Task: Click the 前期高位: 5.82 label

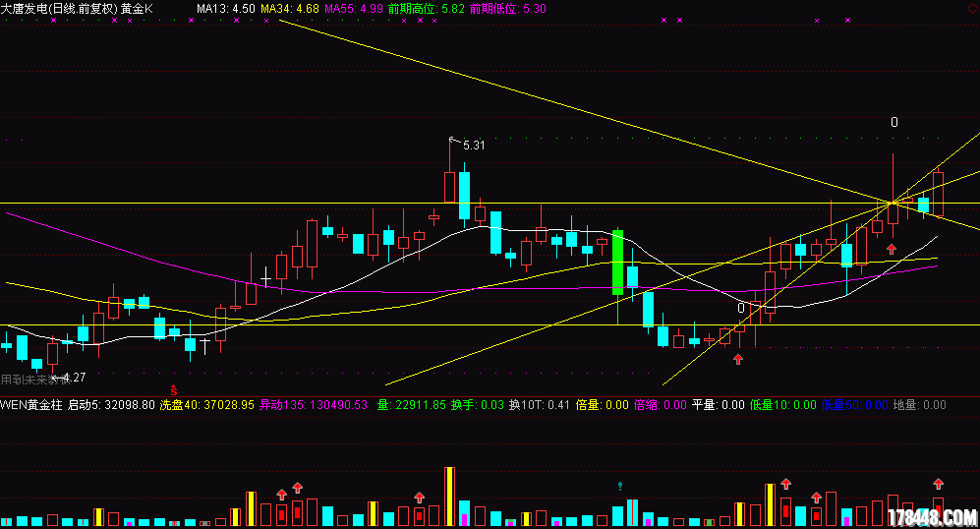Action: coord(427,9)
